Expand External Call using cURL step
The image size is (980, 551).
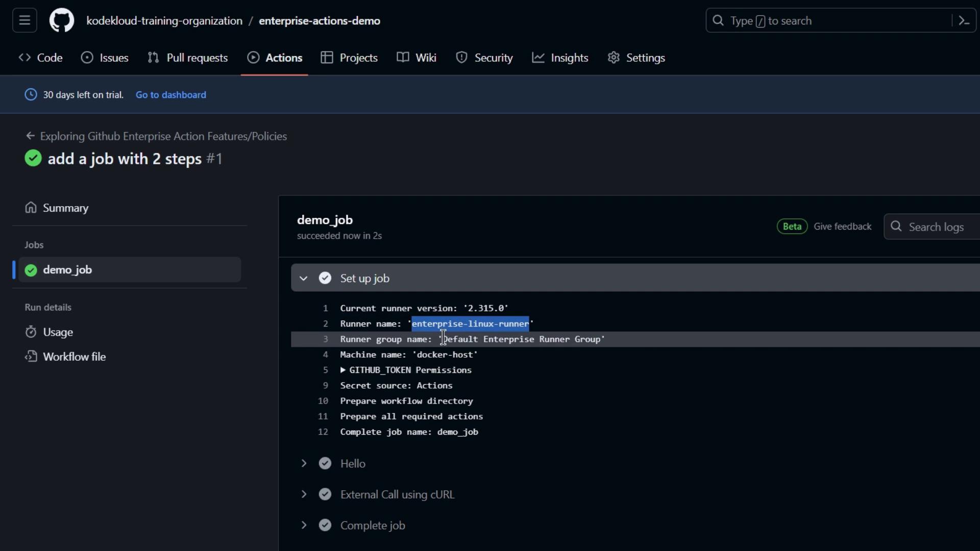304,494
